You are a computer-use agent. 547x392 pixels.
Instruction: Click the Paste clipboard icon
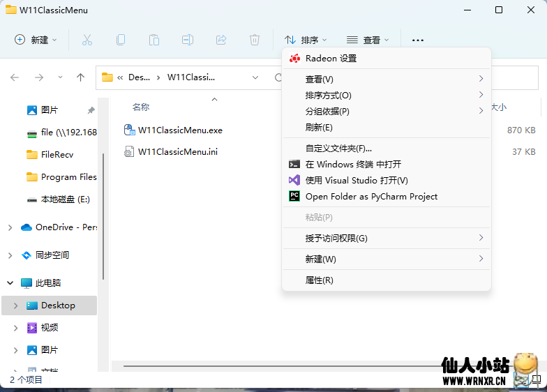point(153,40)
